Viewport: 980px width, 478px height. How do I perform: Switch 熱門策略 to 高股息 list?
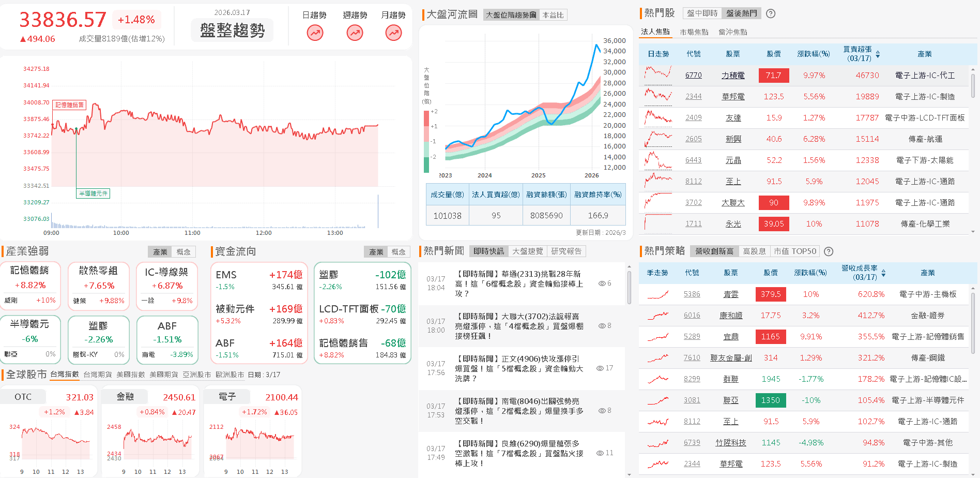click(x=754, y=251)
